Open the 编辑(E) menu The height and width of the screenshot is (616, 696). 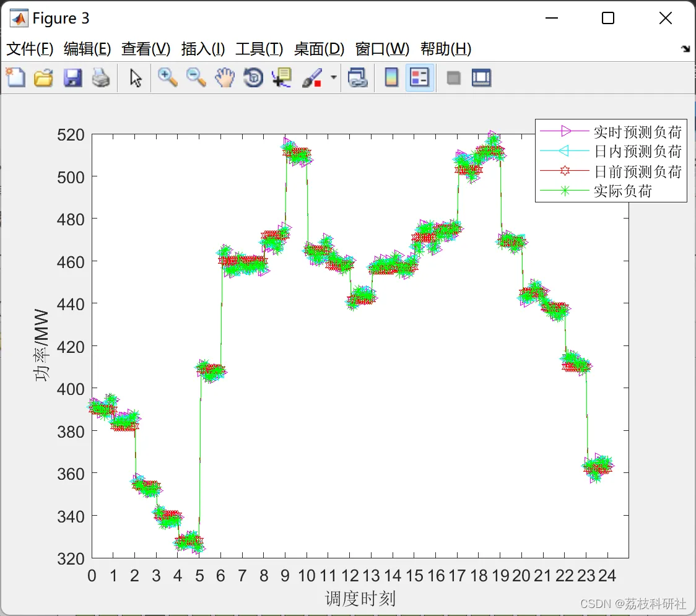tap(87, 48)
